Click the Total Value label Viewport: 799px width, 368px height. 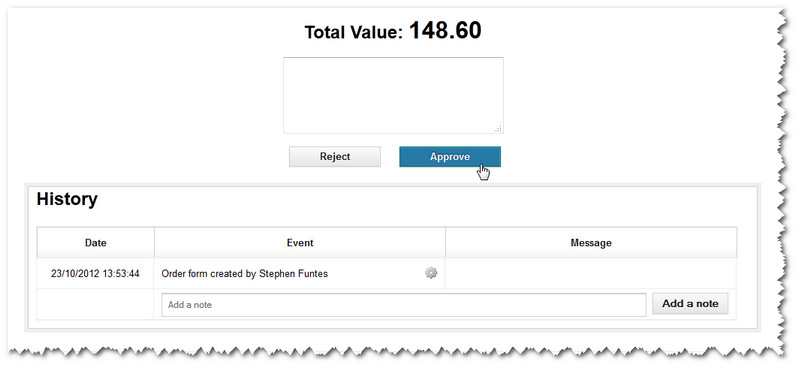(x=354, y=33)
